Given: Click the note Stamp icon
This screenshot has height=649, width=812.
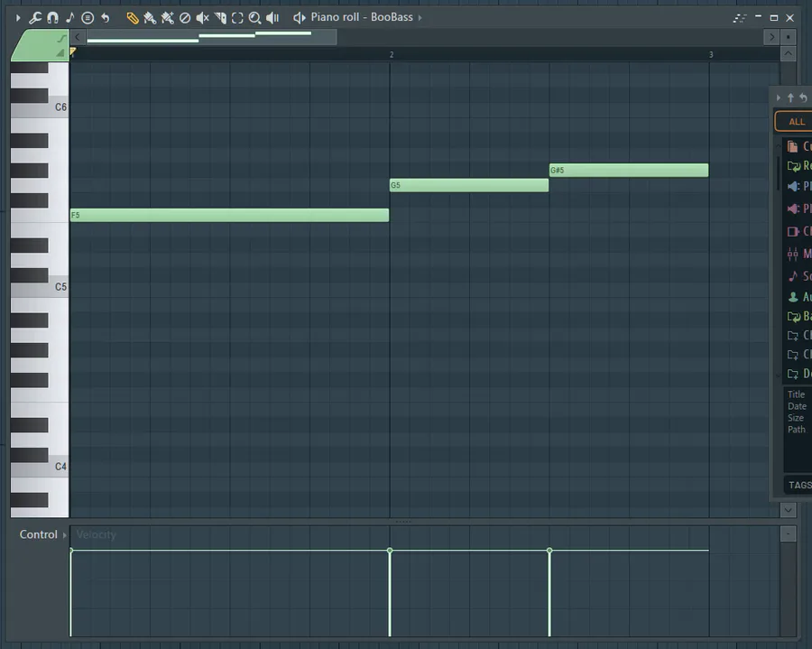Looking at the screenshot, I should (x=69, y=18).
